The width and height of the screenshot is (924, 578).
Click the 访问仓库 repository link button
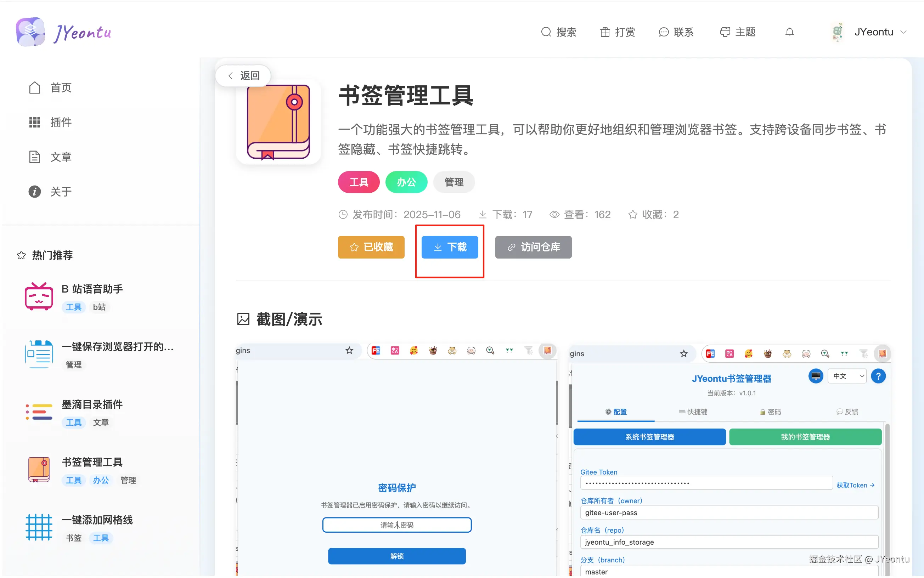click(533, 247)
